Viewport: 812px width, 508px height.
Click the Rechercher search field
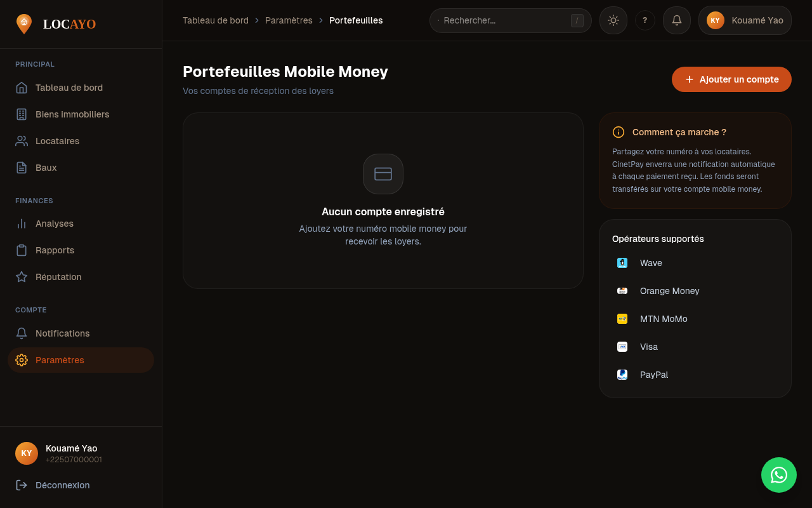504,20
